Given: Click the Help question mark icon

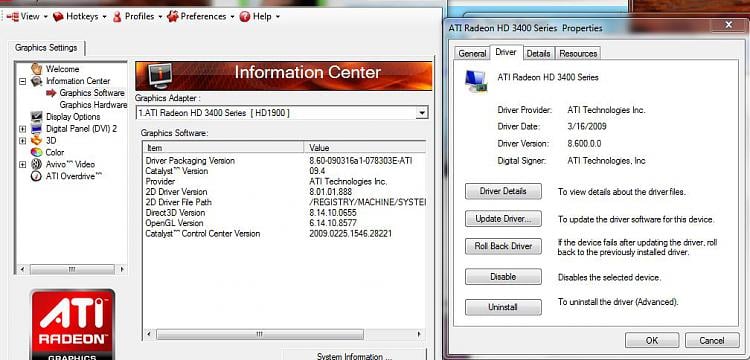Looking at the screenshot, I should pyautogui.click(x=245, y=17).
